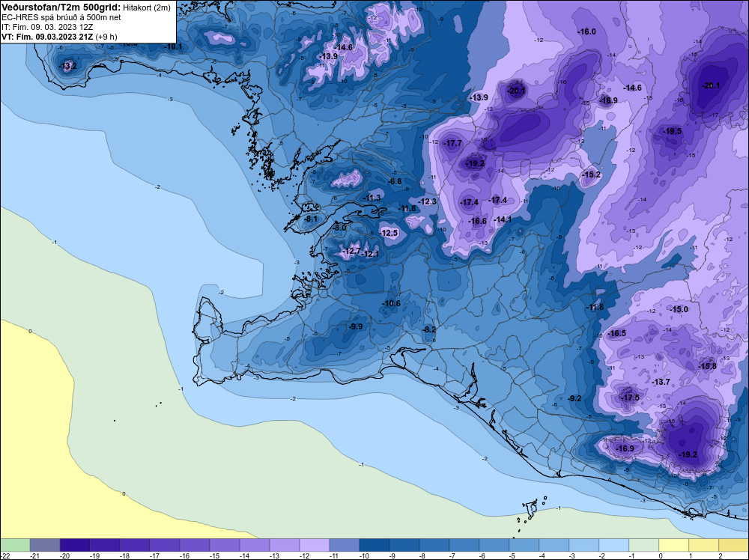Click the -13.7 temperature label

(661, 382)
